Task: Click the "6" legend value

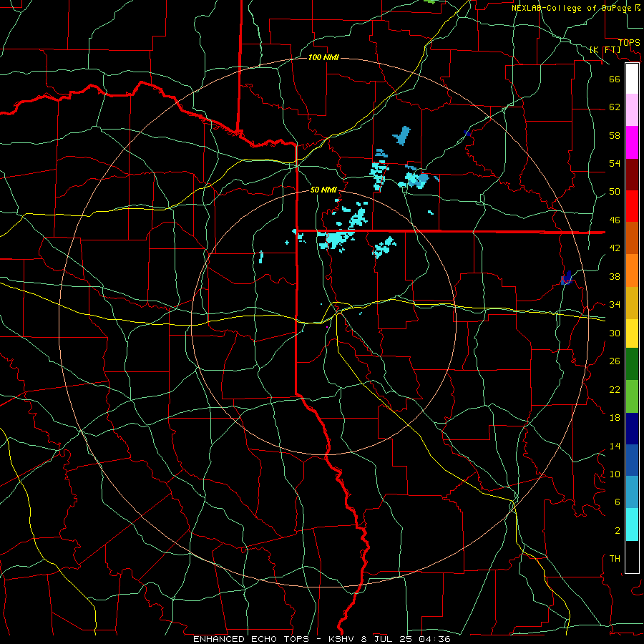Action: tap(618, 502)
